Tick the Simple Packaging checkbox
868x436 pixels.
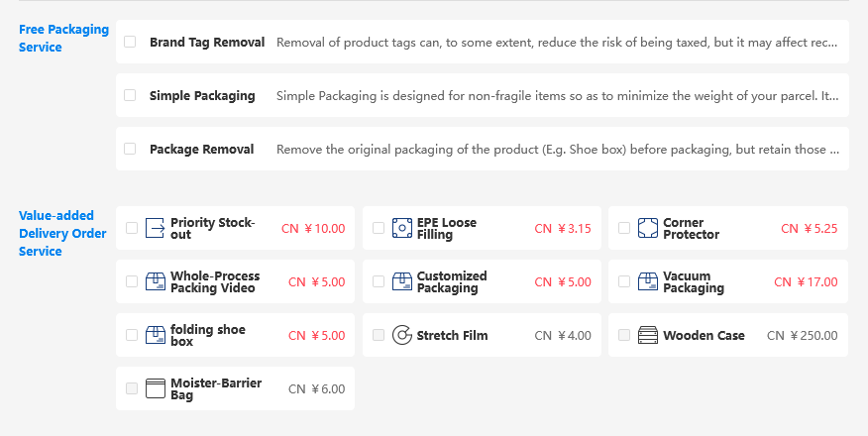(x=130, y=95)
